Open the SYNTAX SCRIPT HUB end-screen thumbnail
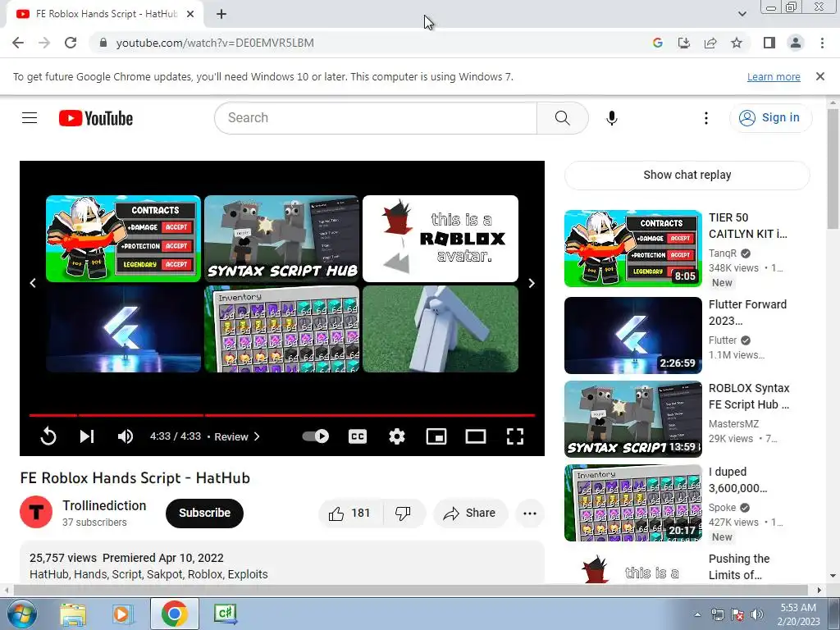This screenshot has height=630, width=840. coord(282,239)
